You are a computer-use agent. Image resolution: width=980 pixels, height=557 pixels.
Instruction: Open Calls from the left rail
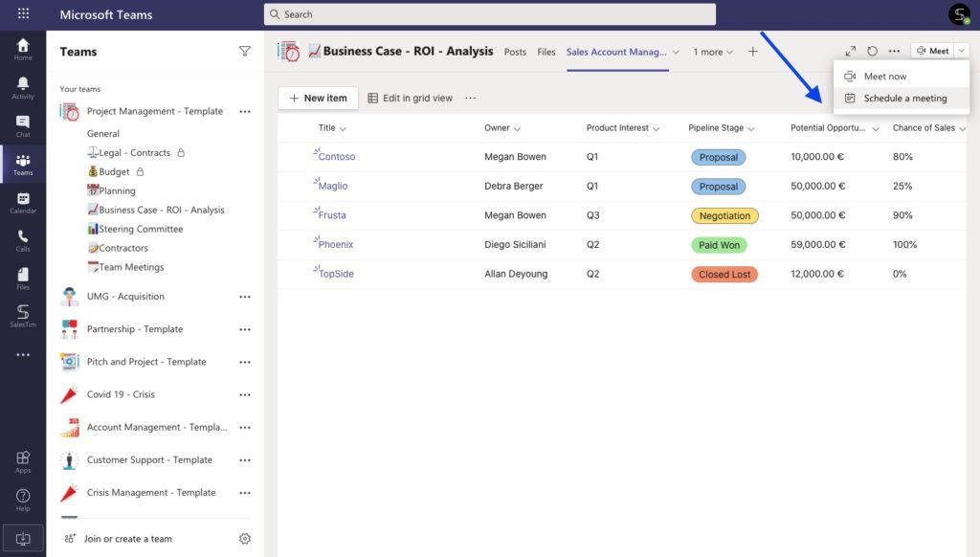pos(23,240)
